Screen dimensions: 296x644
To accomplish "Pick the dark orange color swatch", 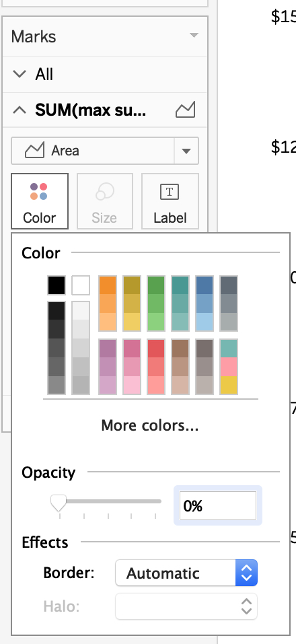I will pyautogui.click(x=108, y=285).
